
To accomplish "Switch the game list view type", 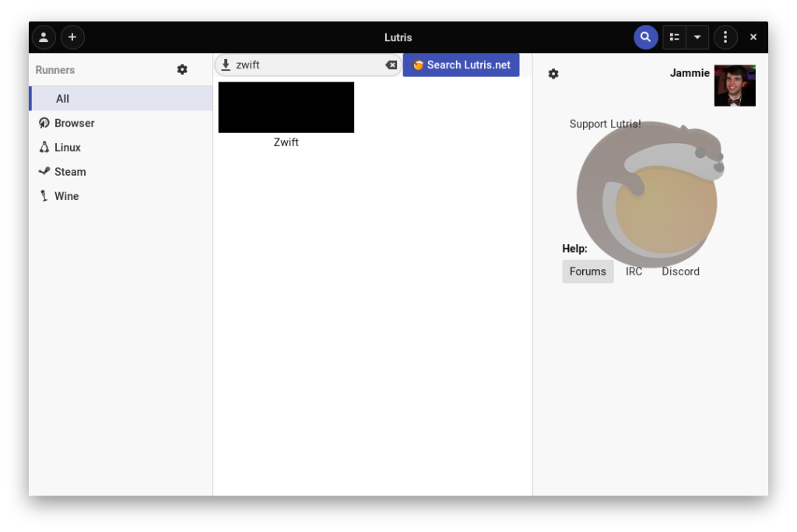I will click(x=674, y=37).
